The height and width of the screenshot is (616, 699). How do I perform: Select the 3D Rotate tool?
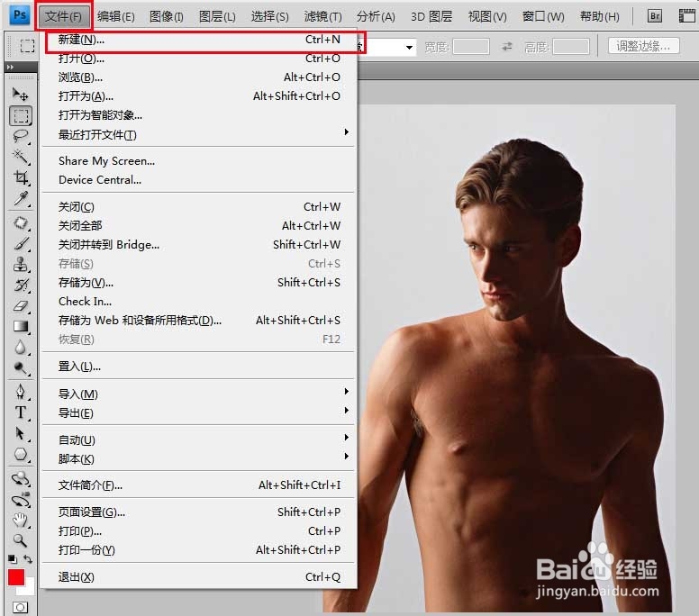coord(21,478)
